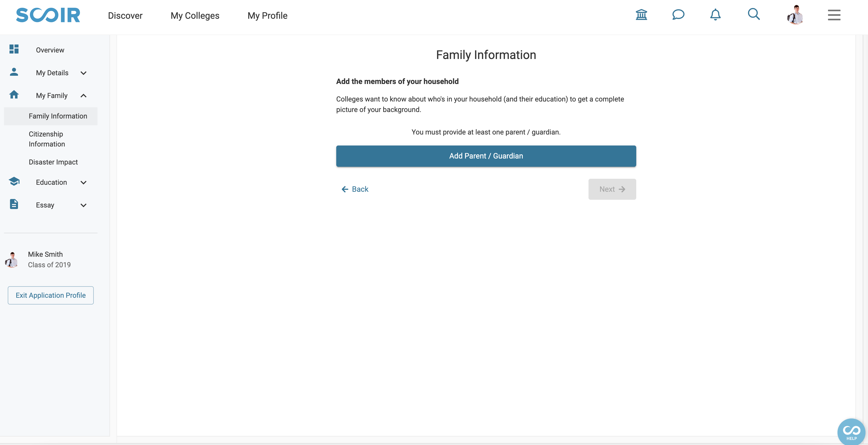Click the Education sidebar label
This screenshot has width=868, height=445.
(51, 182)
